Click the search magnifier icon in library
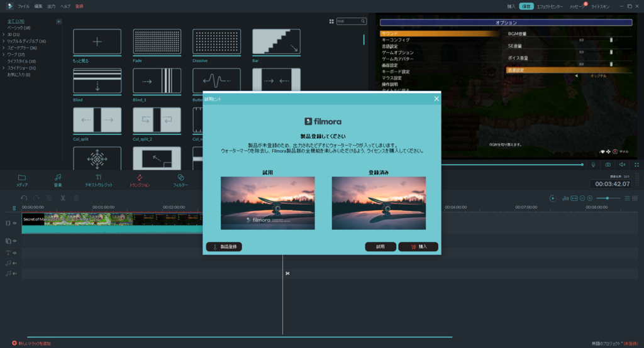The image size is (644, 348). point(363,21)
